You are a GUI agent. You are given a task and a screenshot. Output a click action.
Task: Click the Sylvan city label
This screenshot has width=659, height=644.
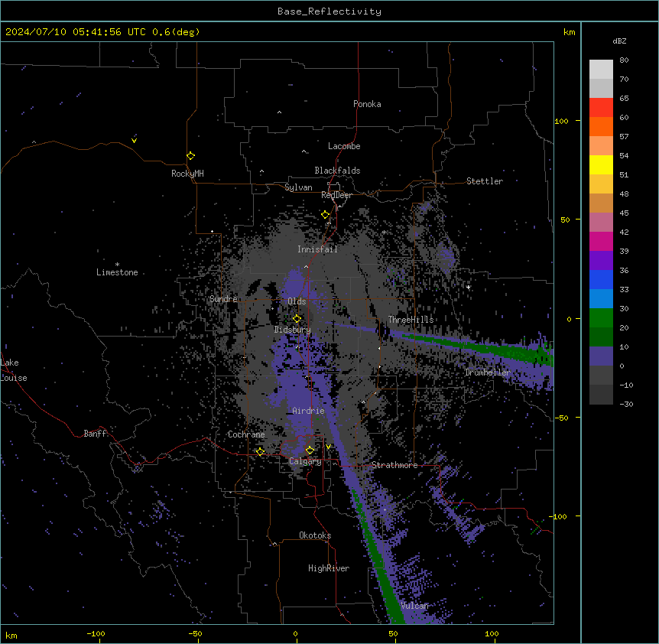coord(298,187)
